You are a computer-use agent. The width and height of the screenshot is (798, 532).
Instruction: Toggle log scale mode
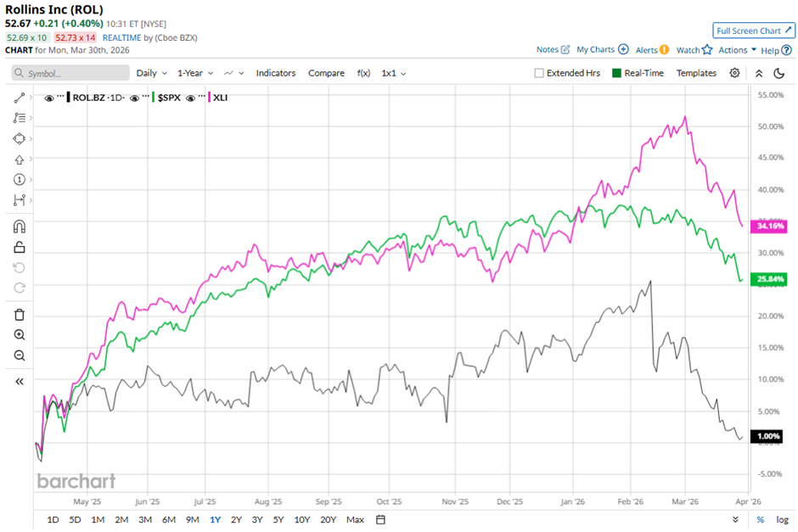pos(782,520)
